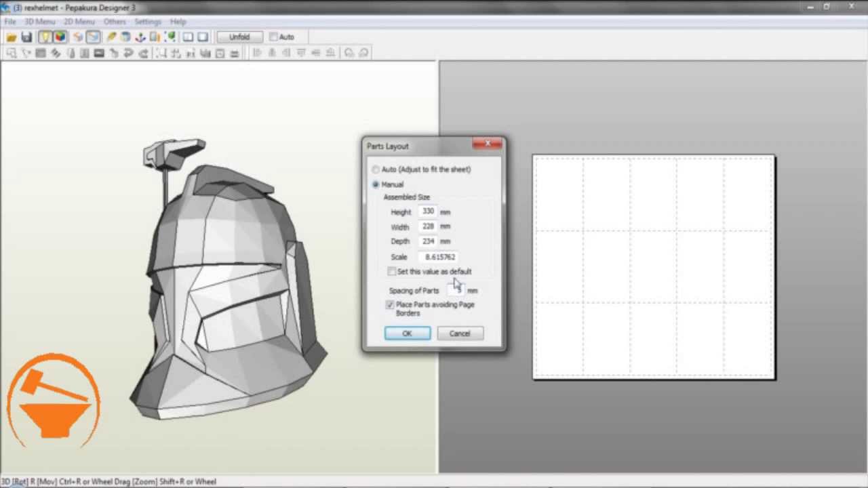868x488 pixels.
Task: Select the second tool on the second toolbar row
Action: [26, 53]
